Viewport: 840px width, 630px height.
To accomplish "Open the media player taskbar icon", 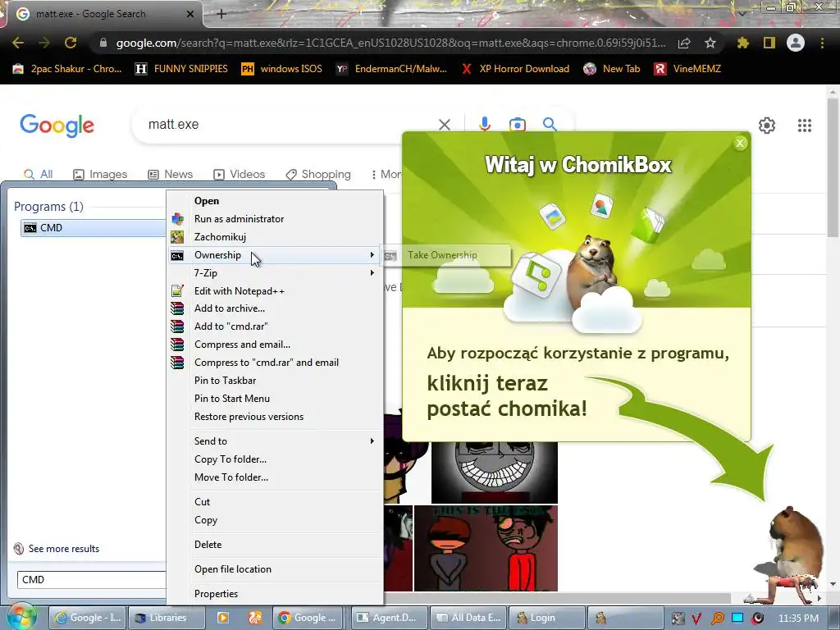I will coord(223,618).
